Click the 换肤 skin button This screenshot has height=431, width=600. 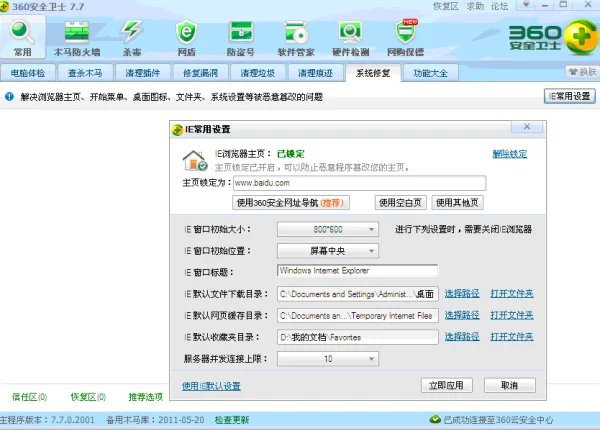tap(582, 72)
